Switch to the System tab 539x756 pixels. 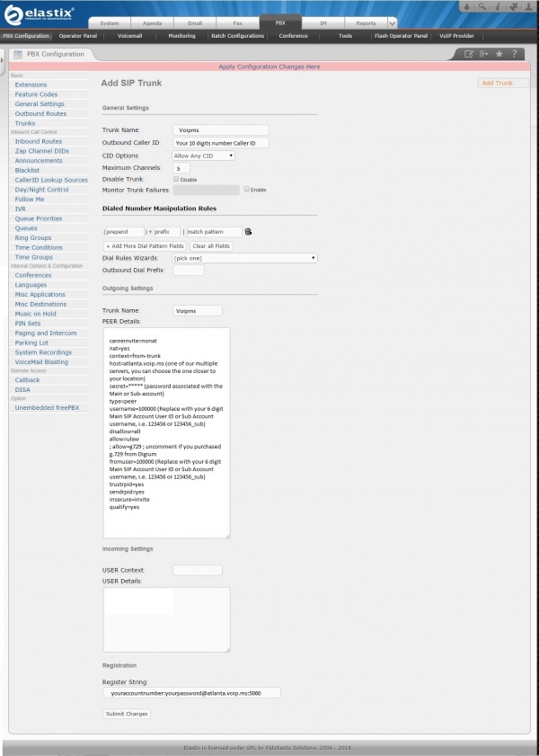[x=110, y=23]
